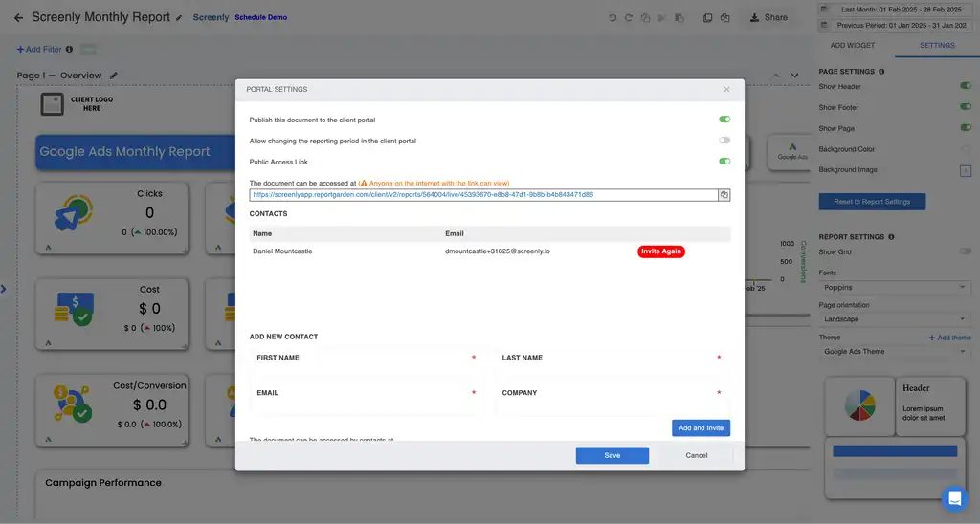Move page down with the down chevron
Image resolution: width=980 pixels, height=524 pixels.
pyautogui.click(x=794, y=76)
